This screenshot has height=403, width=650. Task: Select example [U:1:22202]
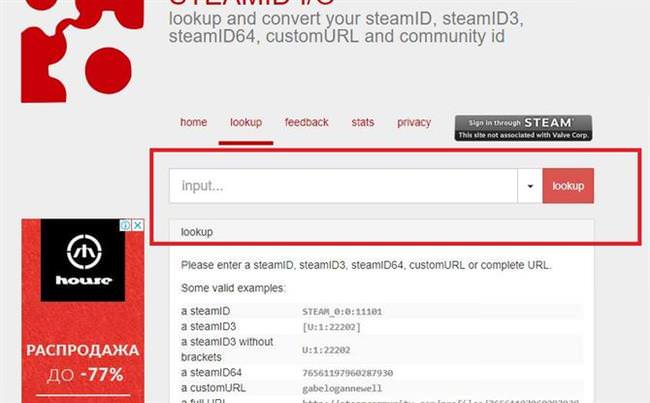coord(331,327)
